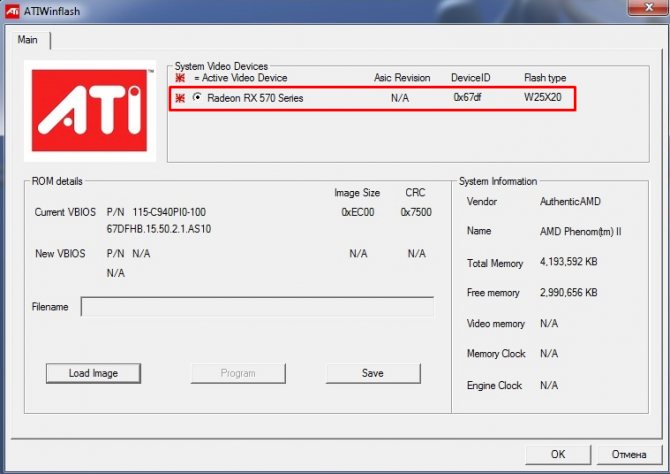The width and height of the screenshot is (670, 474).
Task: Click the New VBIOS label
Action: [60, 253]
